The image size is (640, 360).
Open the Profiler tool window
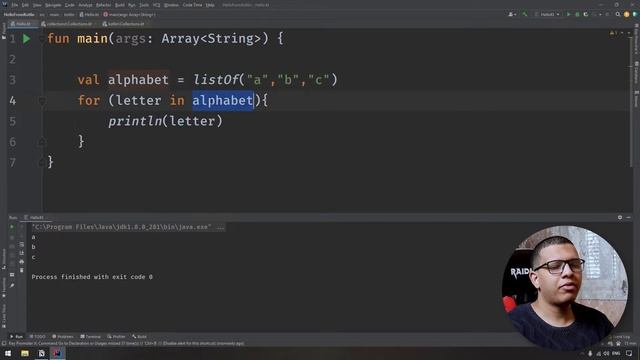tap(116, 337)
